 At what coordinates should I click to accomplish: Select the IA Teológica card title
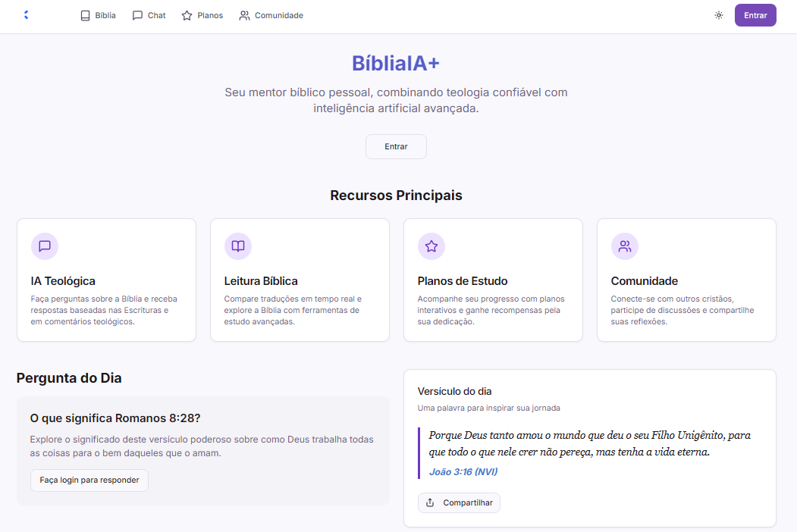point(63,281)
